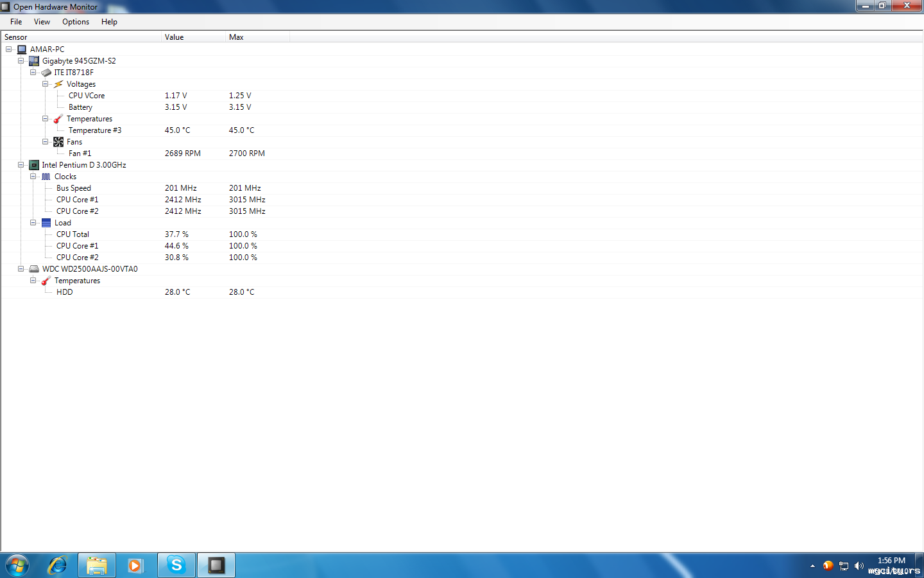Screen dimensions: 924x578
Task: Select the Battery voltage row
Action: [x=462, y=107]
